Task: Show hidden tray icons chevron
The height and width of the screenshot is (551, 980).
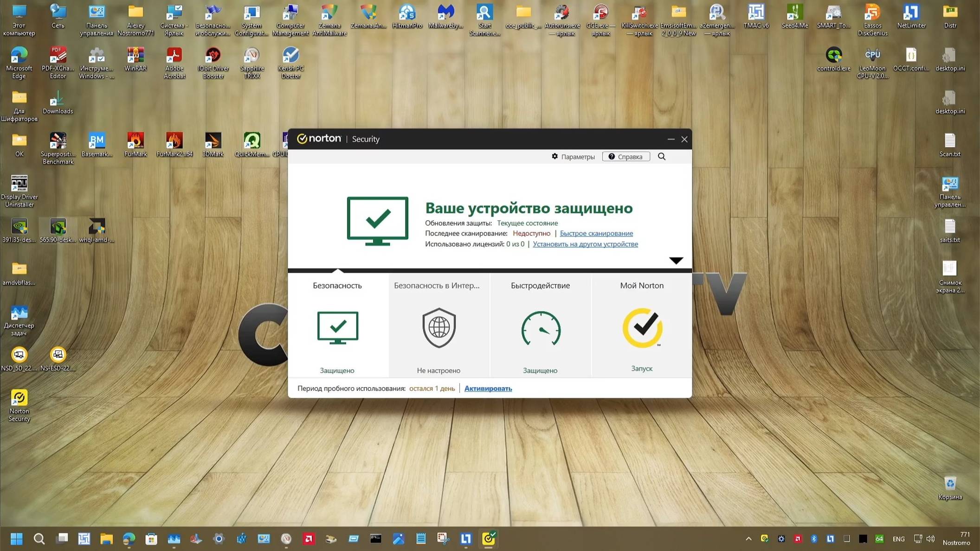Action: click(748, 538)
